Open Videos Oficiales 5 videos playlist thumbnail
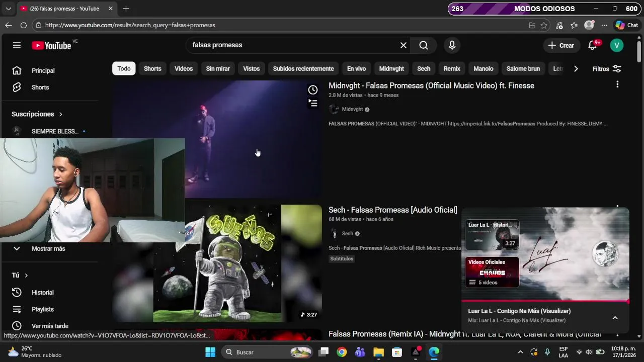Viewport: 644px width, 362px height. [x=492, y=272]
